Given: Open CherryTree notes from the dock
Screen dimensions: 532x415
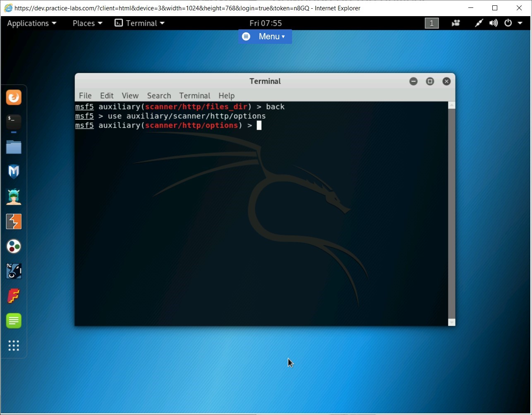Looking at the screenshot, I should click(14, 321).
